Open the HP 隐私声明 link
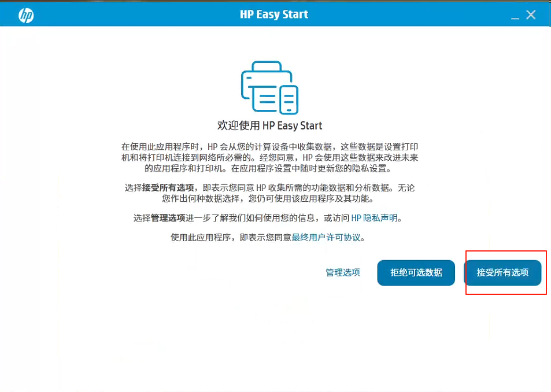Image resolution: width=551 pixels, height=392 pixels. tap(374, 218)
